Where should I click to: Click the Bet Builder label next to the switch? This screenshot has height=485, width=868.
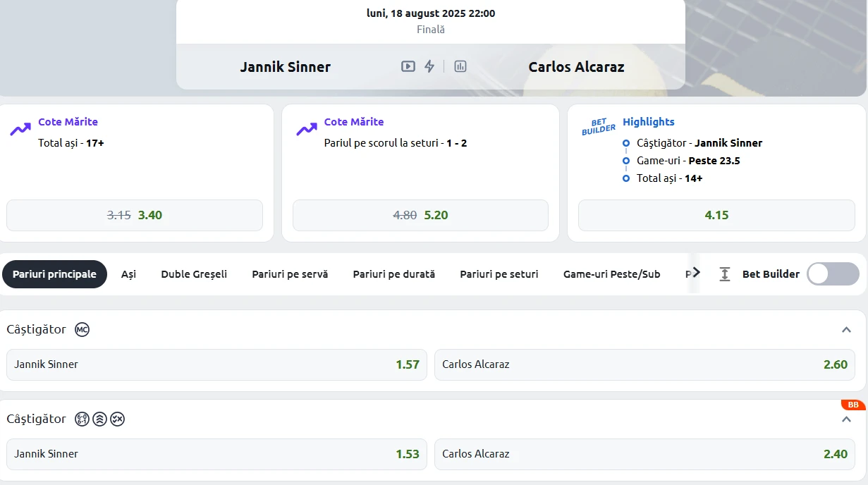coord(771,274)
